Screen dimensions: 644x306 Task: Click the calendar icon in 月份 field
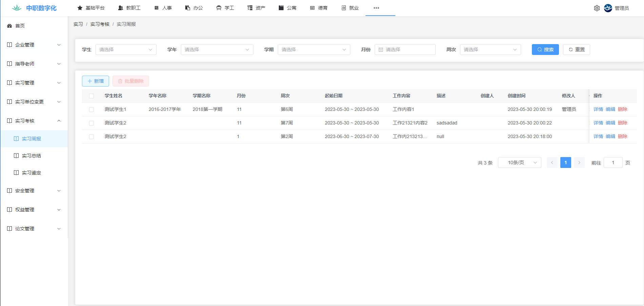(x=381, y=50)
